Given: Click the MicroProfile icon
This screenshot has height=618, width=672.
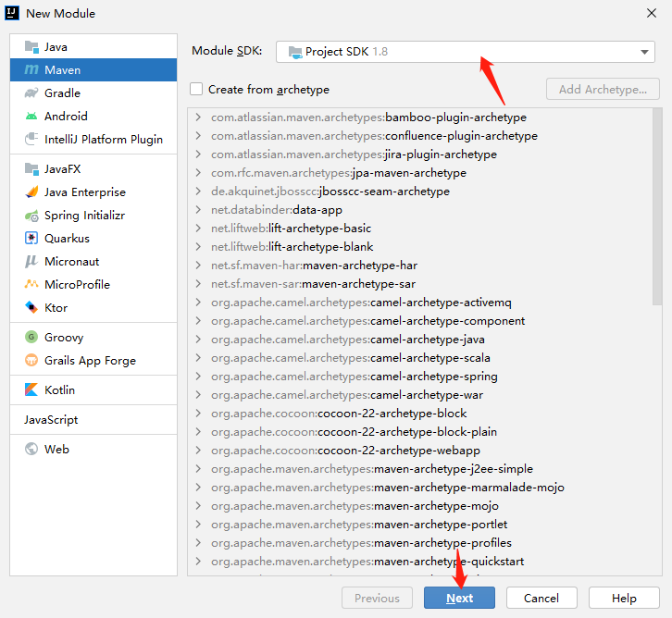Looking at the screenshot, I should click(31, 284).
